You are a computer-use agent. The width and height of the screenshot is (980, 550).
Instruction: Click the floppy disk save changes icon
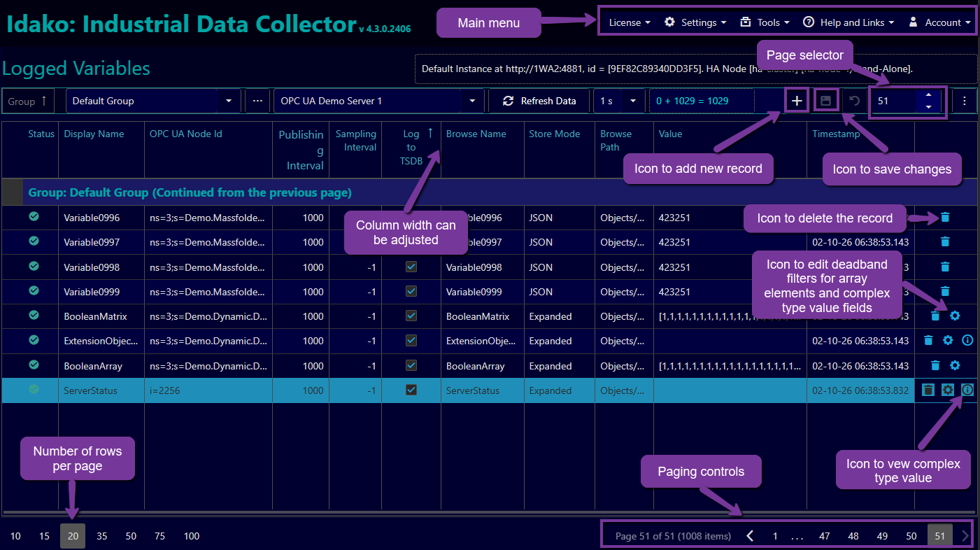click(826, 101)
